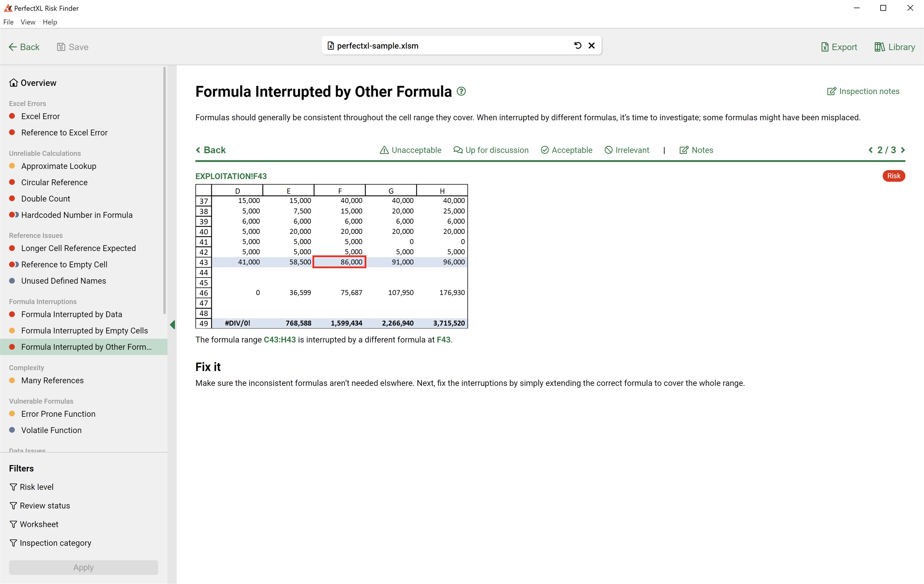Click the help question mark icon
This screenshot has height=584, width=924.
(x=461, y=91)
